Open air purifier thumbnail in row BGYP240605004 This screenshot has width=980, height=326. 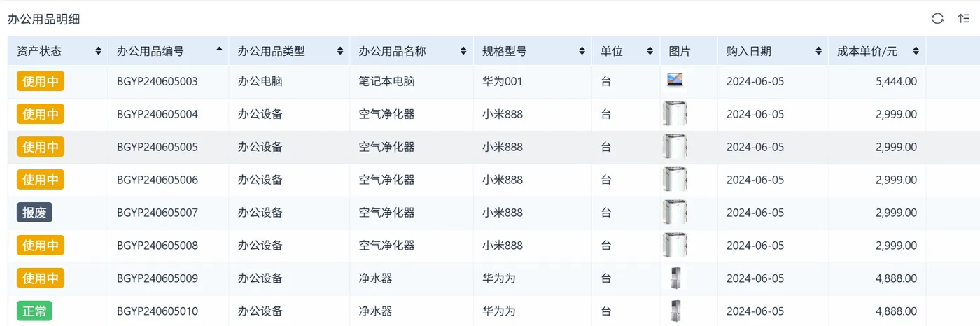(675, 113)
